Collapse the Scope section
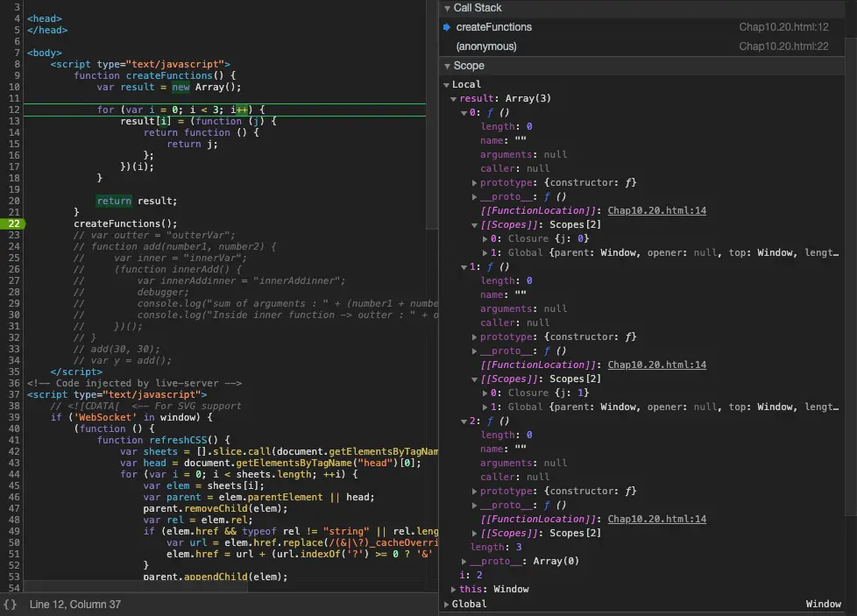857x616 pixels. [x=447, y=66]
